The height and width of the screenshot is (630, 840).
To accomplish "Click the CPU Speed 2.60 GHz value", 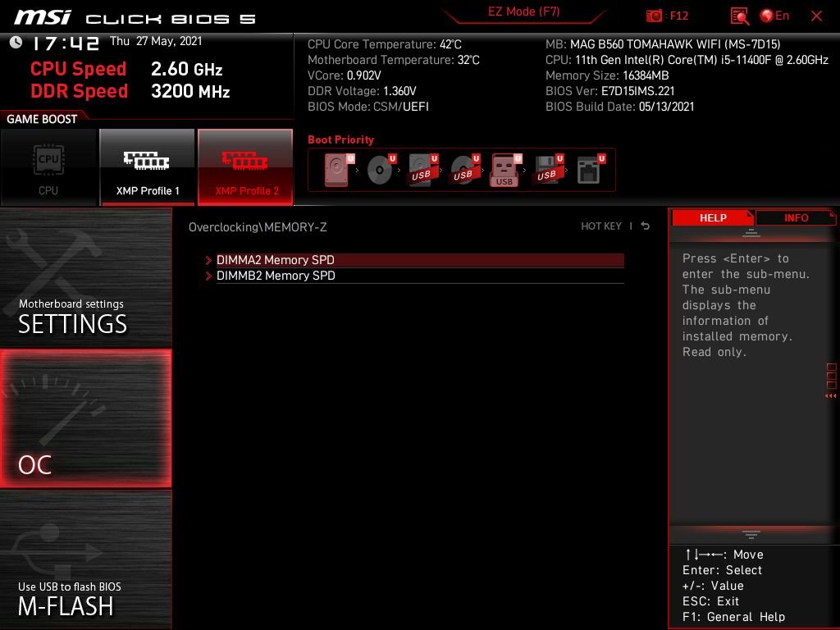I will (186, 69).
